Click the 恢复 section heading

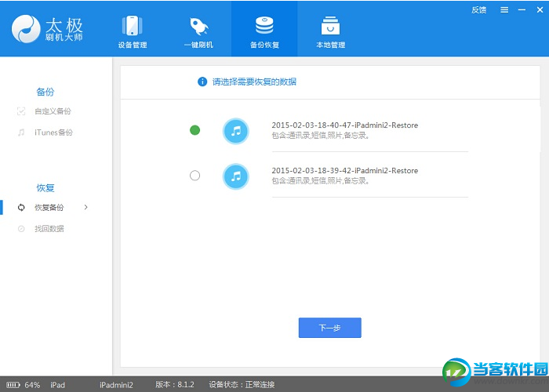coord(45,188)
